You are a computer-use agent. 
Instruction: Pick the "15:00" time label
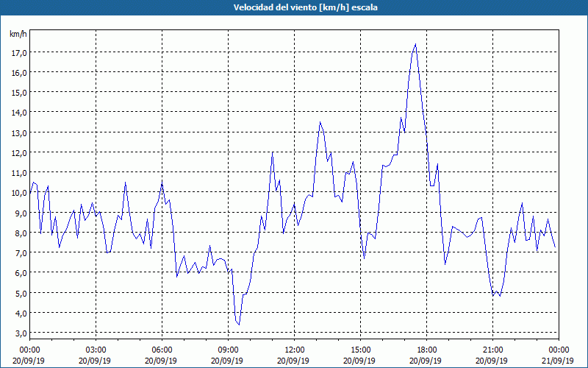click(x=360, y=350)
